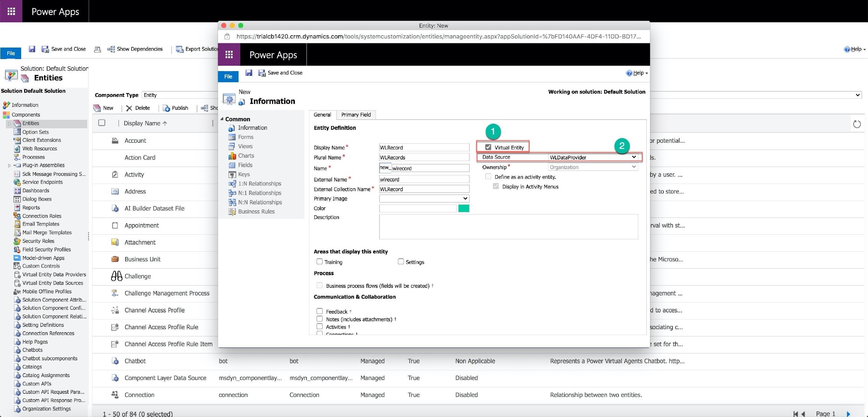The image size is (868, 417).
Task: Open the Help dropdown arrow in dialog
Action: (x=646, y=73)
